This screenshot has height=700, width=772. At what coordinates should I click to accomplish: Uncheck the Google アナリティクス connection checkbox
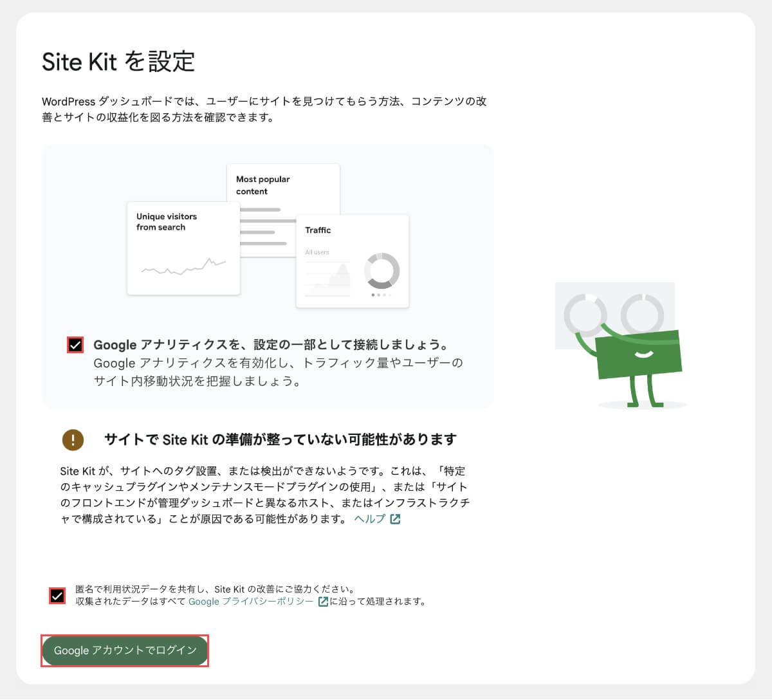[75, 345]
